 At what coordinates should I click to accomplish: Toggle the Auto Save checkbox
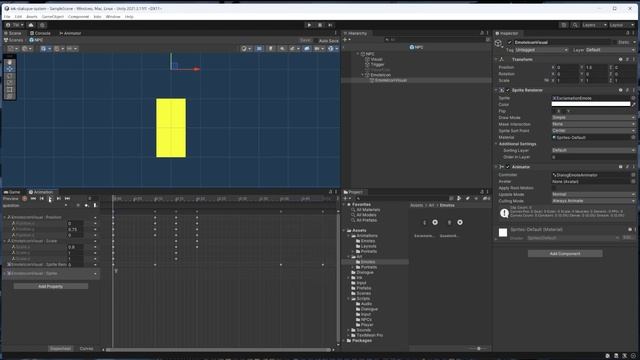click(316, 40)
